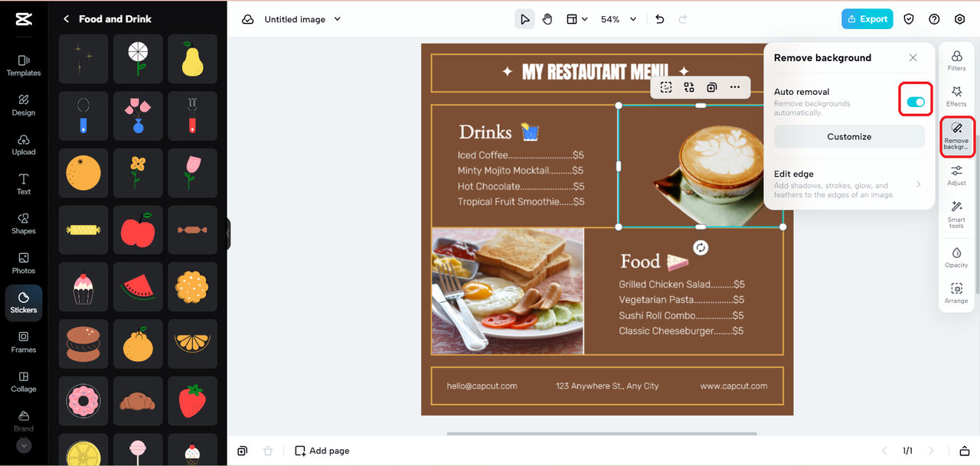Add the red apple sticker
Screen dimensions: 980x466
coord(138,230)
